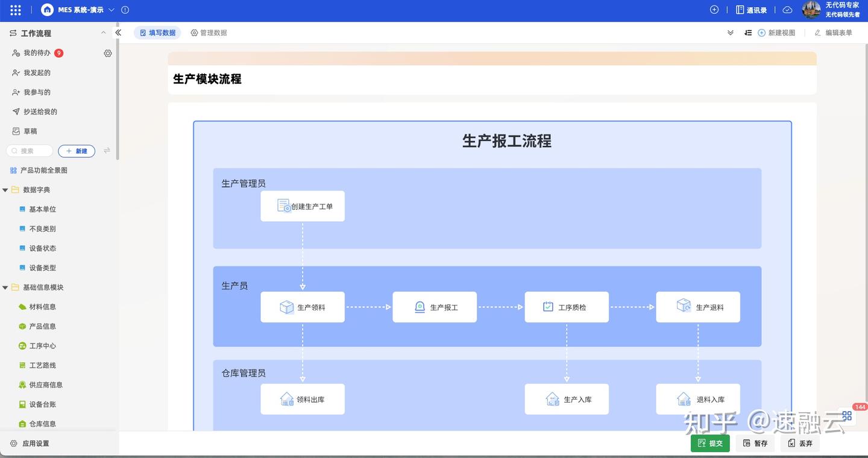868x458 pixels.
Task: Open the MES 系统-演示 dropdown
Action: pos(110,10)
